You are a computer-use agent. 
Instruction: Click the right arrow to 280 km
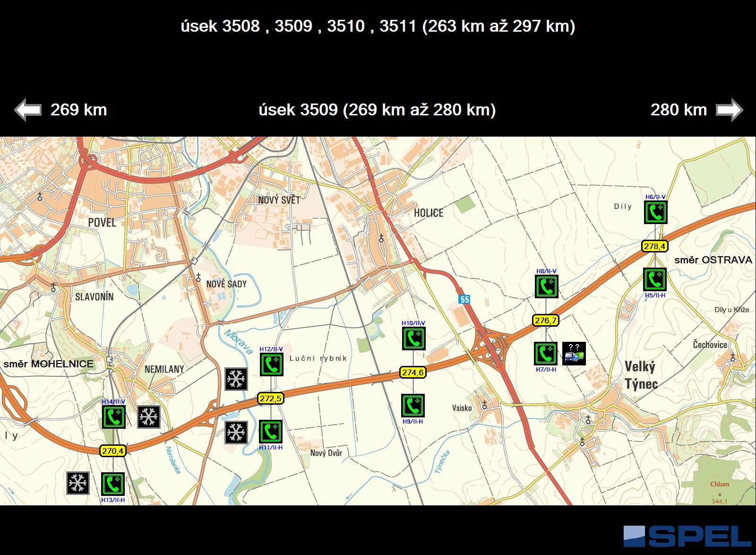[729, 110]
